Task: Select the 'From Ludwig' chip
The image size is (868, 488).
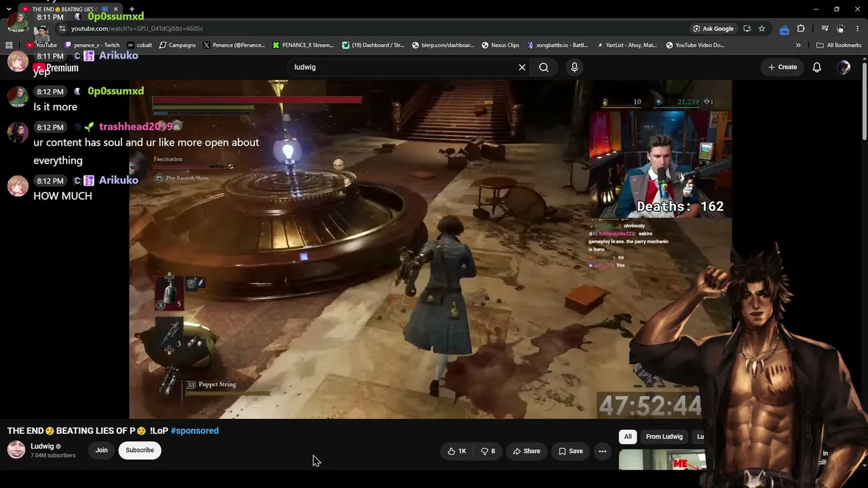Action: tap(664, 436)
